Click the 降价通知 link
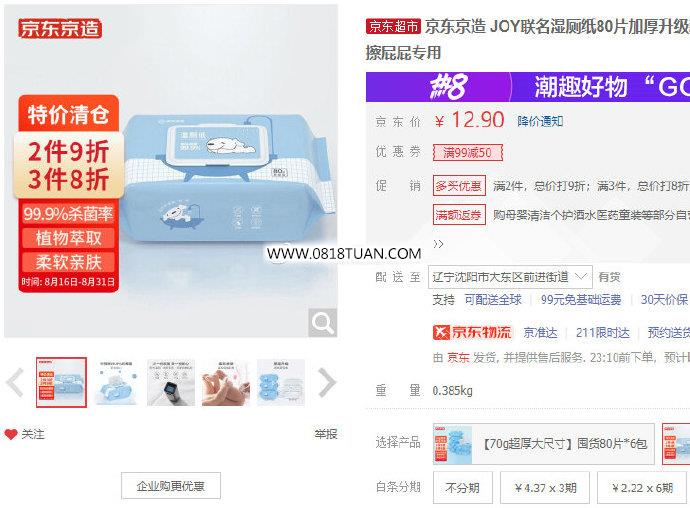The width and height of the screenshot is (690, 508). coord(540,121)
